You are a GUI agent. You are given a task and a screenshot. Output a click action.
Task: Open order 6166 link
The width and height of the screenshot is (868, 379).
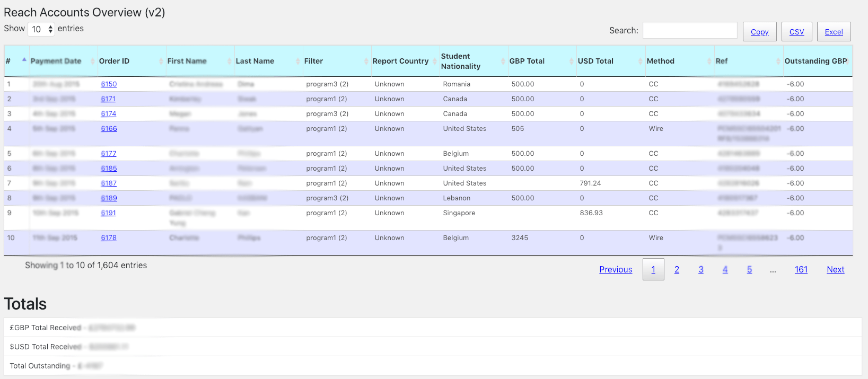pos(109,128)
